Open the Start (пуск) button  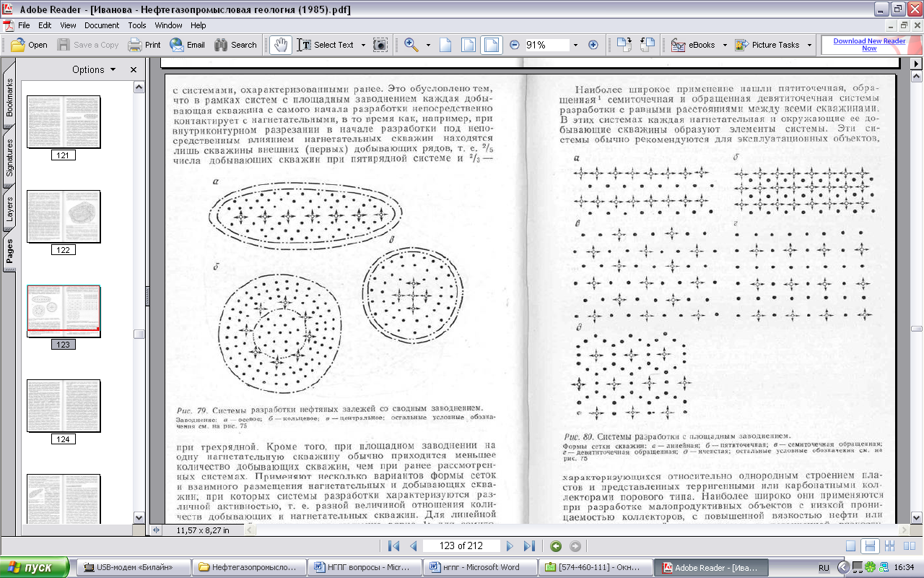click(35, 567)
